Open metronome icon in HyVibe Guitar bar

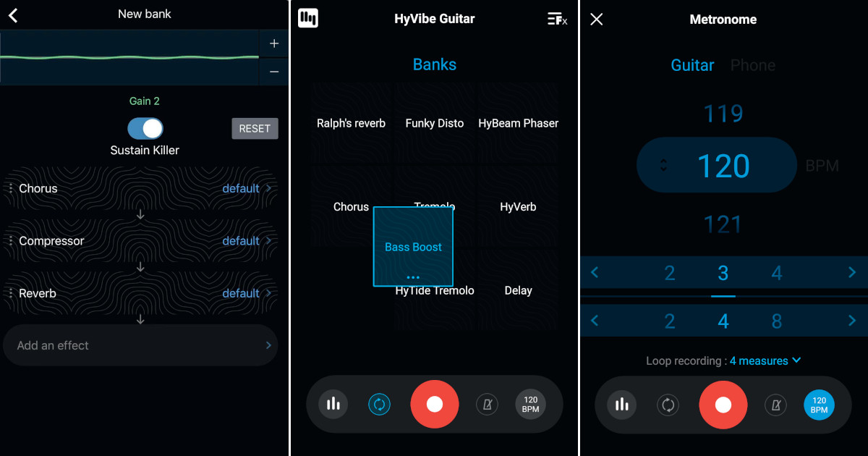click(x=487, y=404)
